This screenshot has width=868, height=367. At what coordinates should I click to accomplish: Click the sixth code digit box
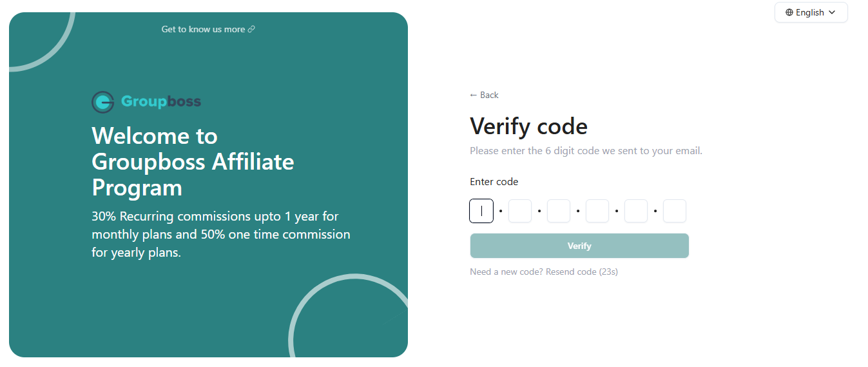pyautogui.click(x=675, y=211)
